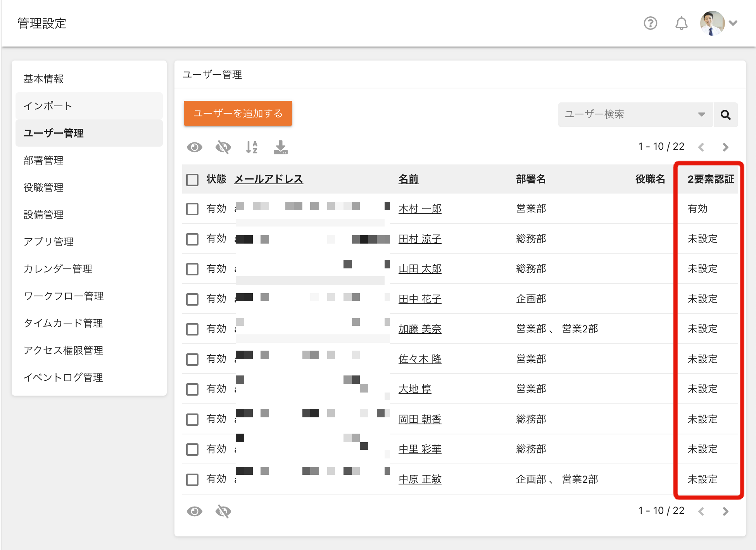The width and height of the screenshot is (756, 550).
Task: Open user 大地 惇
Action: click(x=415, y=389)
